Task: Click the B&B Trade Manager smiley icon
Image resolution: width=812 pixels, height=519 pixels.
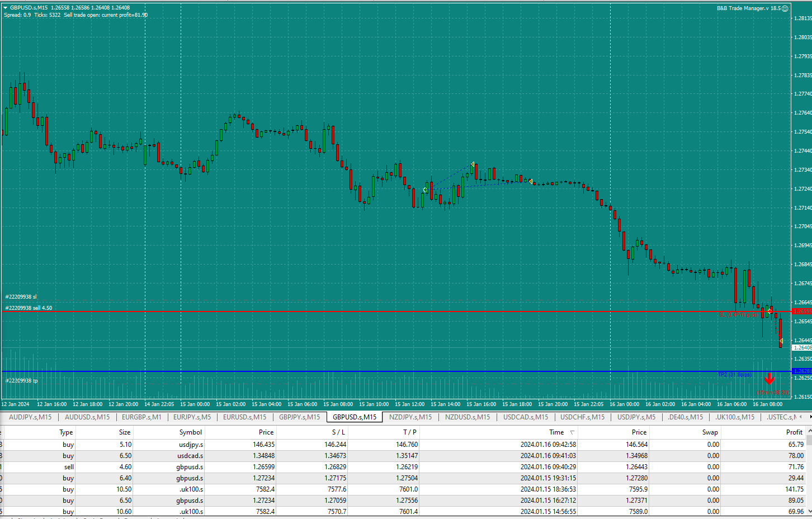Action: 785,8
